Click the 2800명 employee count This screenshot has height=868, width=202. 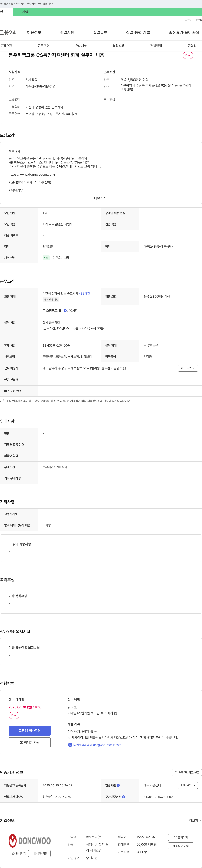(x=142, y=852)
